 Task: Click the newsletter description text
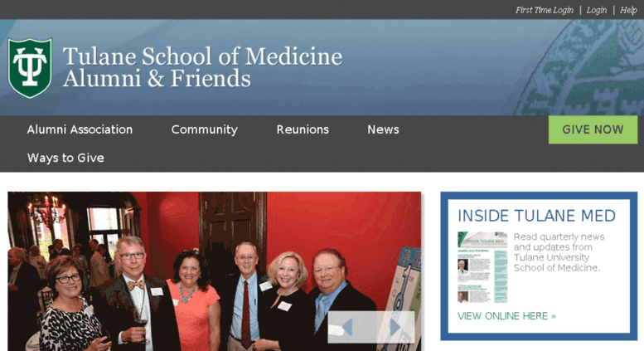[x=559, y=252]
